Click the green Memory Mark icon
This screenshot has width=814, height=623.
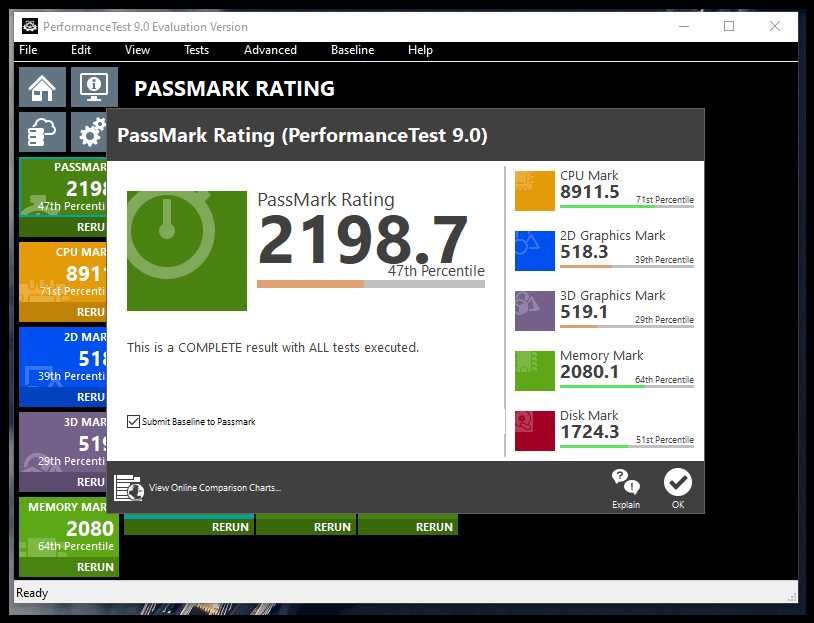tap(535, 371)
